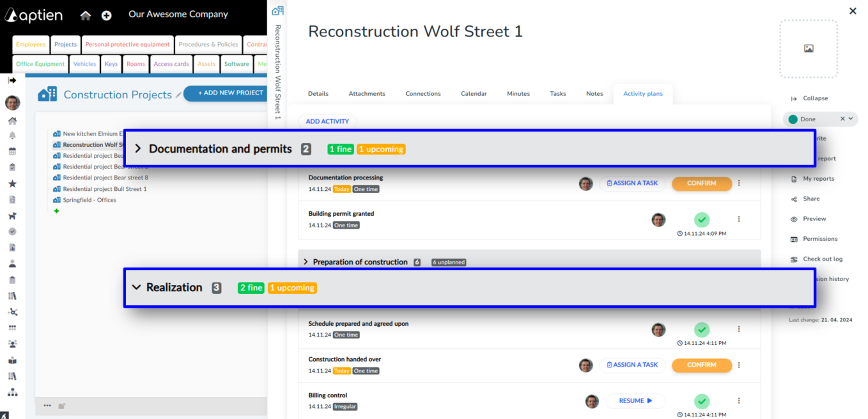Clear the Done status with X

tap(842, 119)
